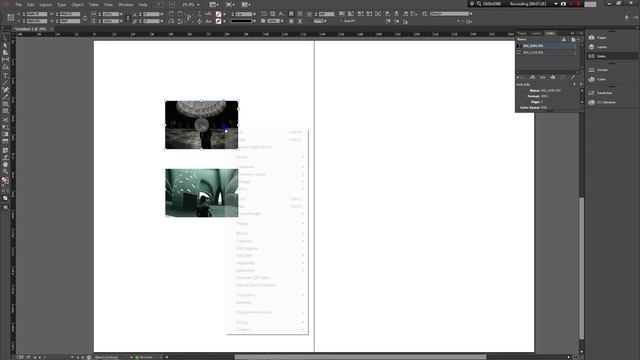The image size is (640, 360).
Task: Click the fill and stroke swatch in tools panel
Action: coord(5,180)
